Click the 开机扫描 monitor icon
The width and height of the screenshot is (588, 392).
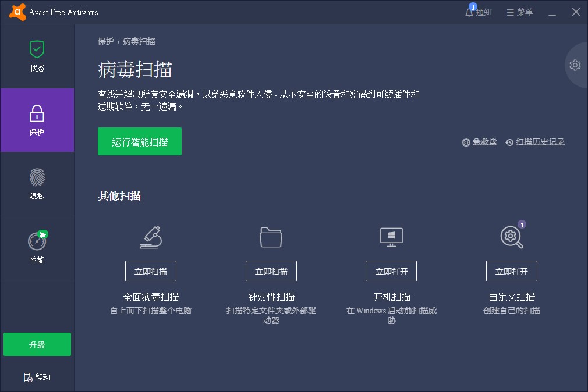click(391, 237)
